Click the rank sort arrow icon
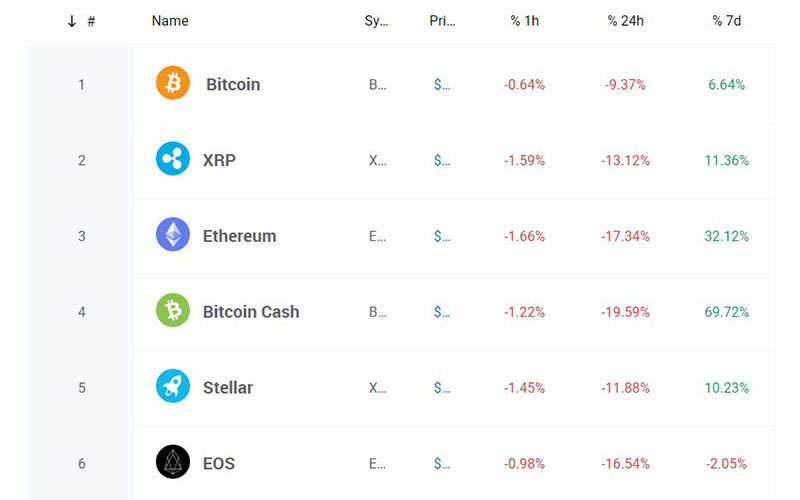The height and width of the screenshot is (500, 800). [x=72, y=21]
